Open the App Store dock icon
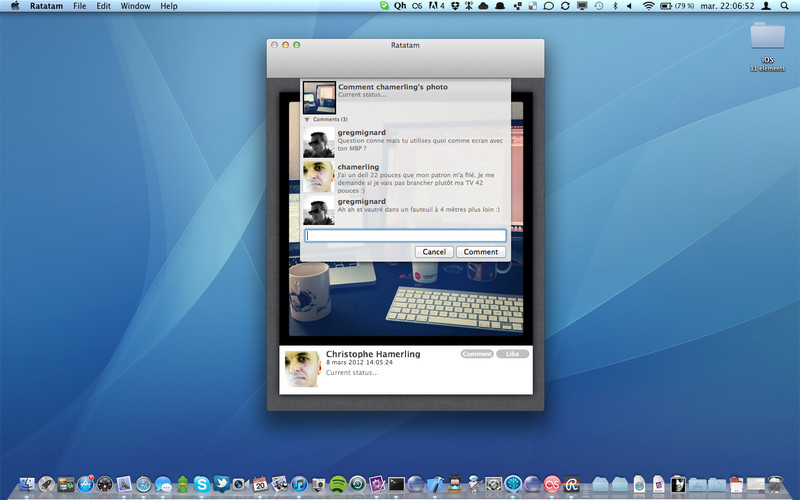 [x=85, y=484]
